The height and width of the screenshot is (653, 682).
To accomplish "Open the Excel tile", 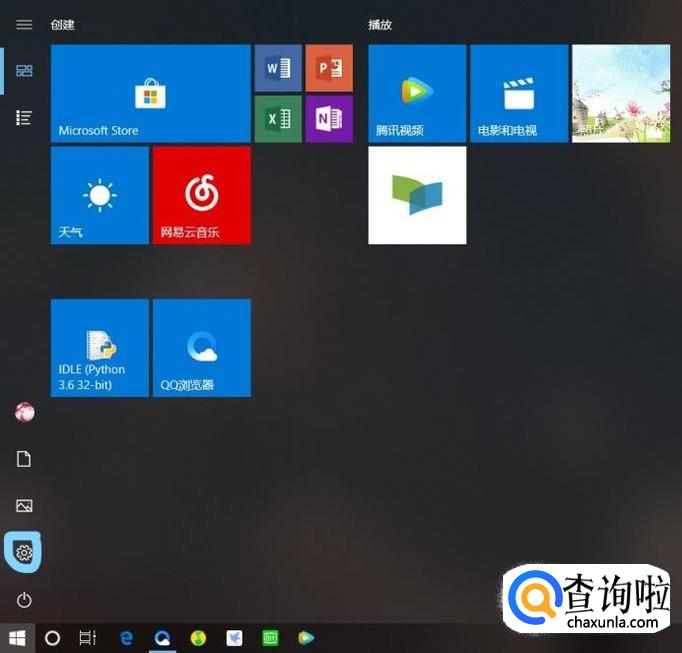I will [278, 119].
